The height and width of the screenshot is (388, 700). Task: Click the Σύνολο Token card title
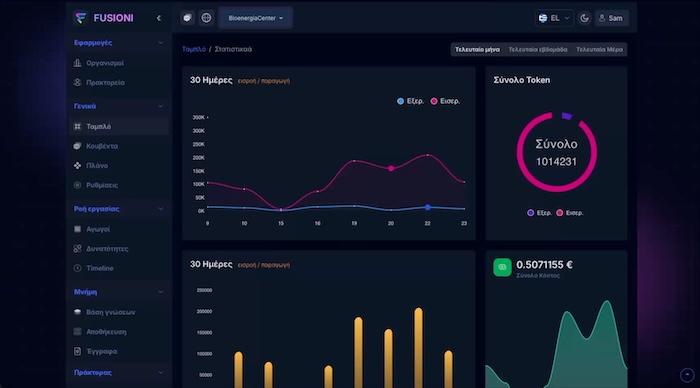[x=521, y=80]
